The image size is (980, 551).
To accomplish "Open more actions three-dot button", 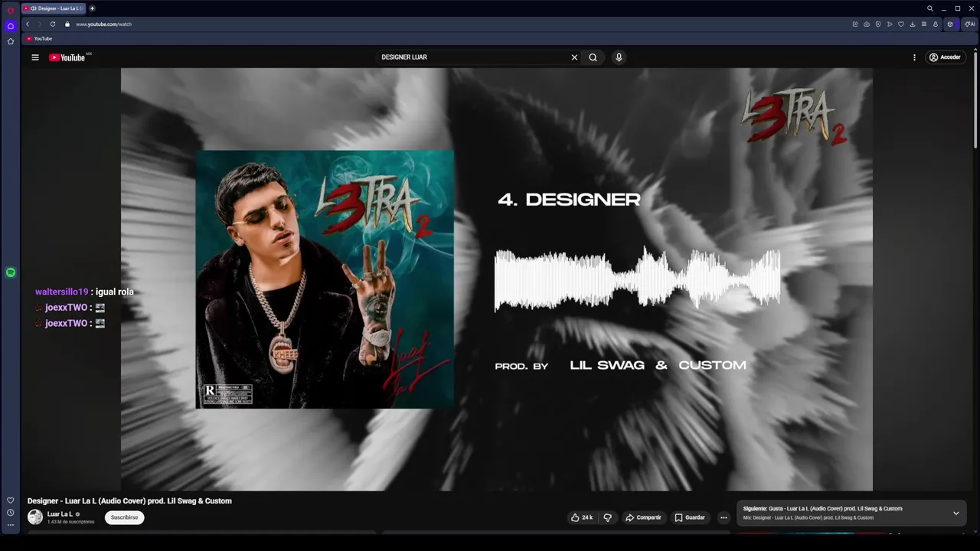I will click(724, 517).
